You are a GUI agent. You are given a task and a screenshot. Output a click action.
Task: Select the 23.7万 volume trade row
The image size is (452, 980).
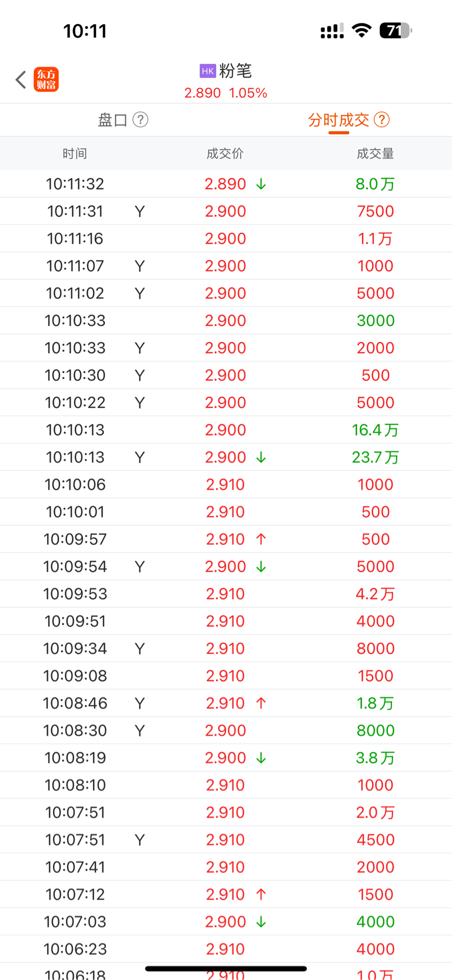pos(226,457)
